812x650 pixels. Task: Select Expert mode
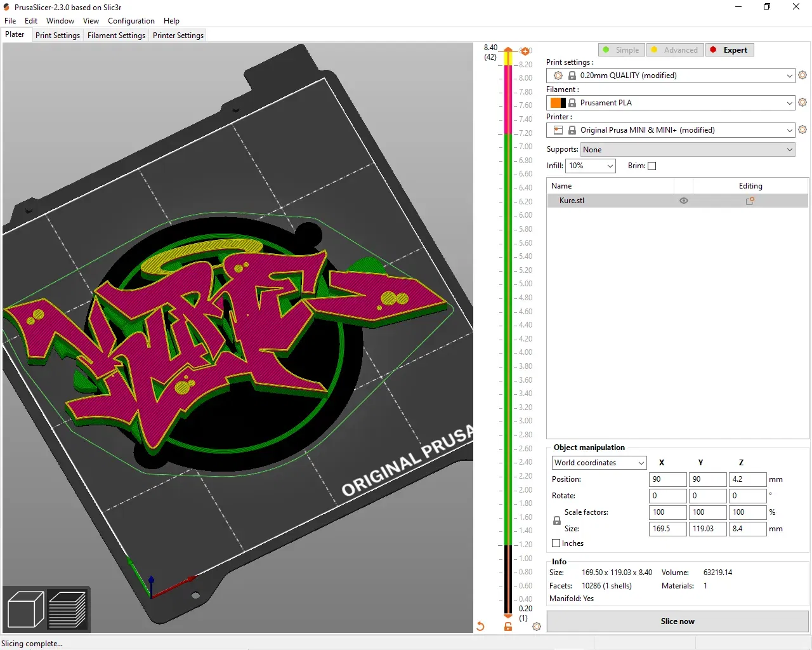(730, 50)
